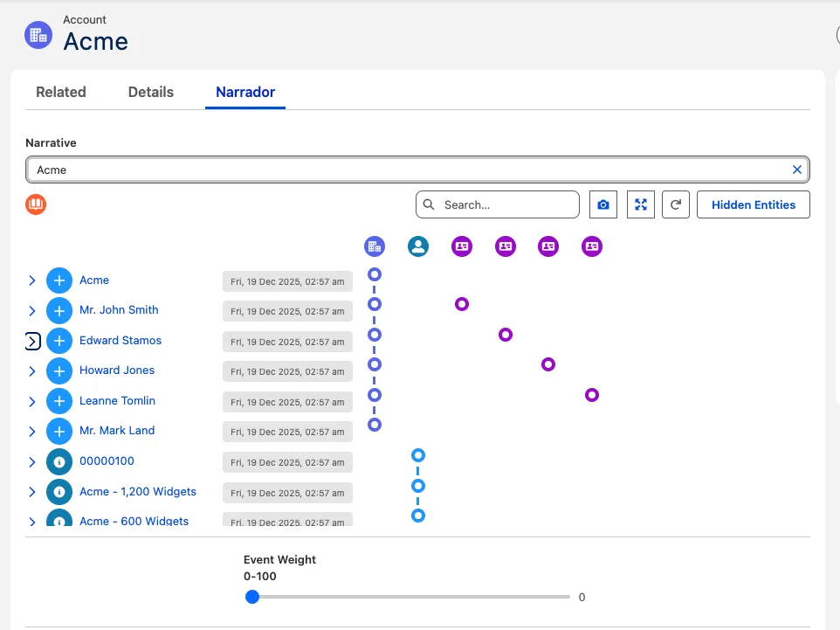Image resolution: width=840 pixels, height=630 pixels.
Task: Click the info icon beside 00000100
Action: [x=59, y=461]
